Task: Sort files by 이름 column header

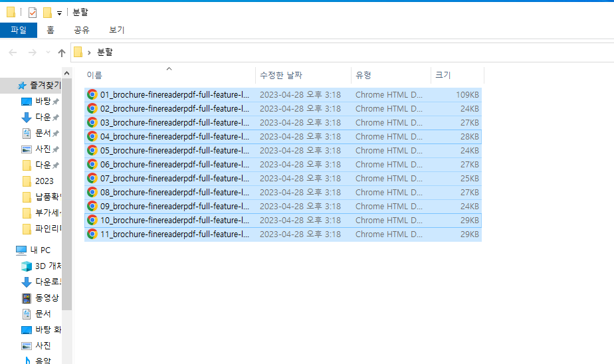Action: (169, 75)
